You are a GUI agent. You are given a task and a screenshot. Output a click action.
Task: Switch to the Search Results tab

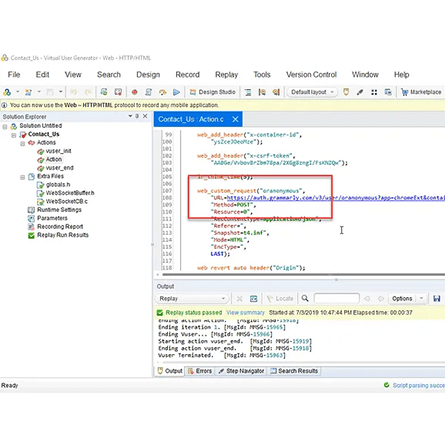pyautogui.click(x=294, y=371)
